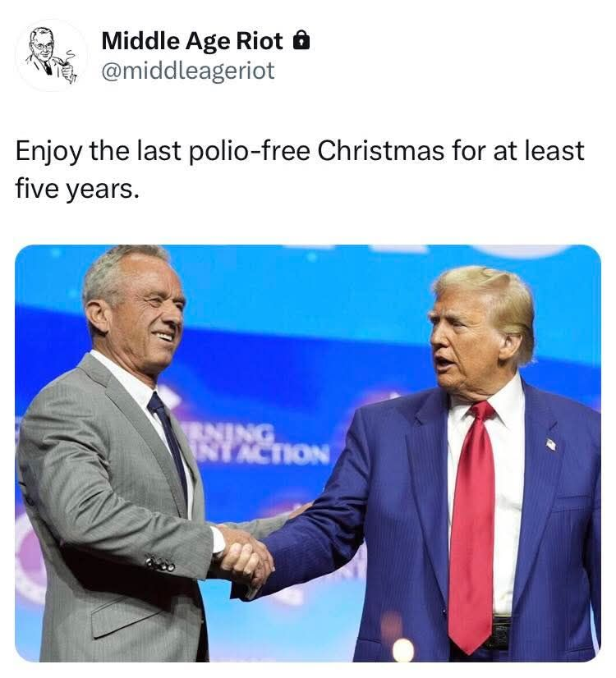Viewport: 616px width, 678px height.
Task: Click the flag lapel pin on the blue suit
Action: click(550, 444)
